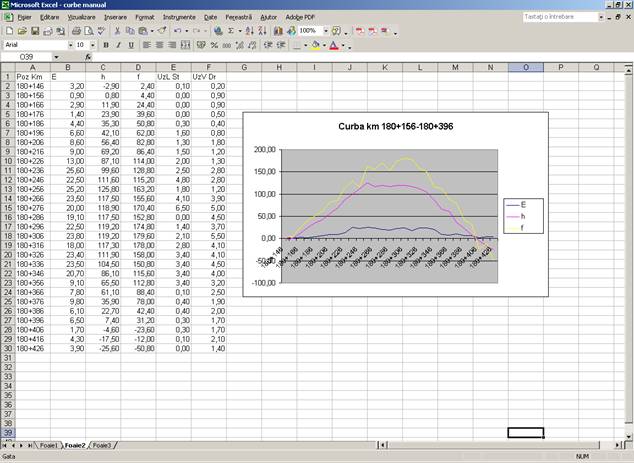Click the column D header

click(x=137, y=67)
